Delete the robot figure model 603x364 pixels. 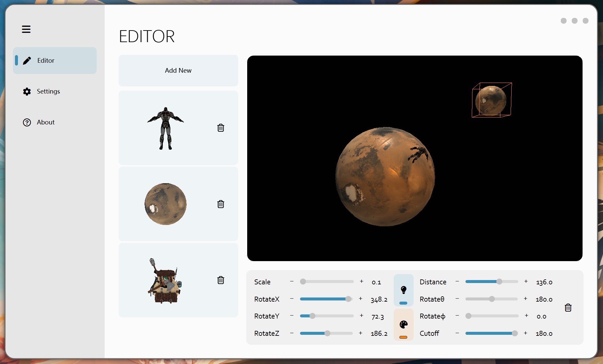(x=221, y=128)
